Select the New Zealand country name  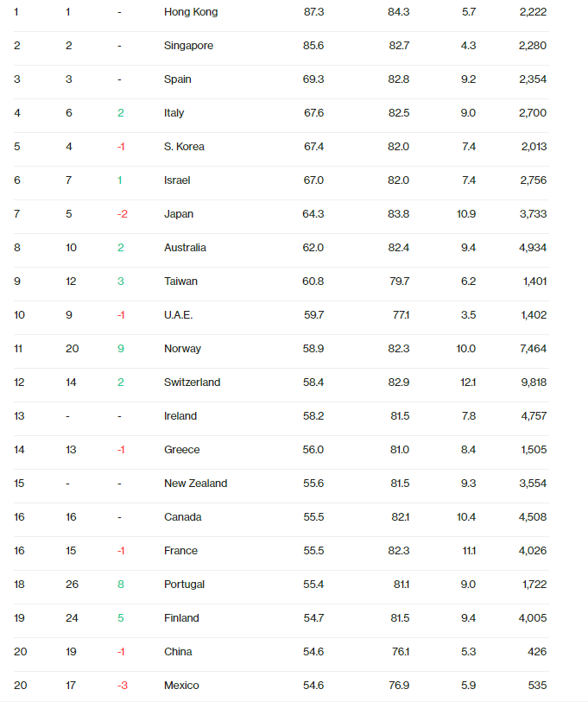pos(195,484)
